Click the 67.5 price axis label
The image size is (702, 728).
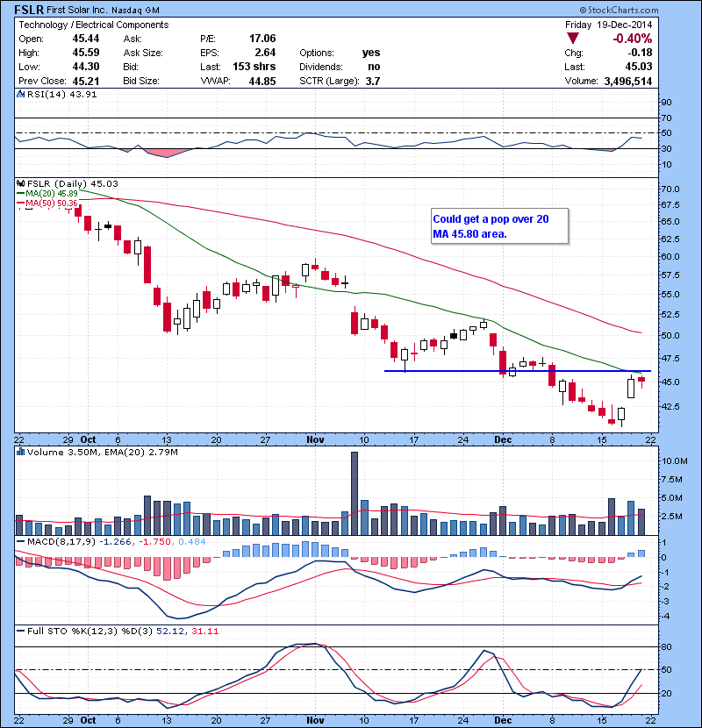pos(670,204)
